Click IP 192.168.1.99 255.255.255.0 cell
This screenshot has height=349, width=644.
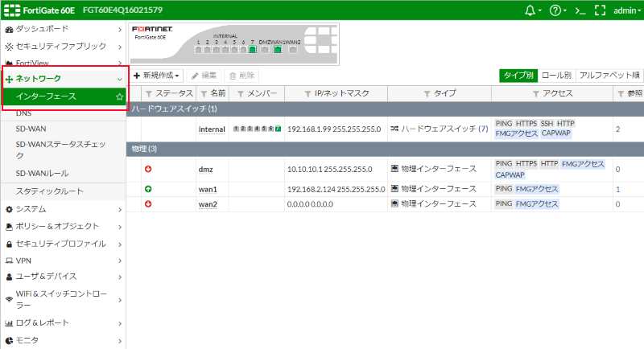[334, 129]
